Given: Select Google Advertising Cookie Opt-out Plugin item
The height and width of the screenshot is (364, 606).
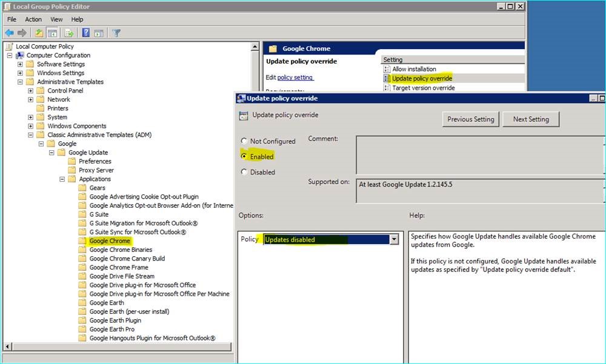Looking at the screenshot, I should pos(144,197).
